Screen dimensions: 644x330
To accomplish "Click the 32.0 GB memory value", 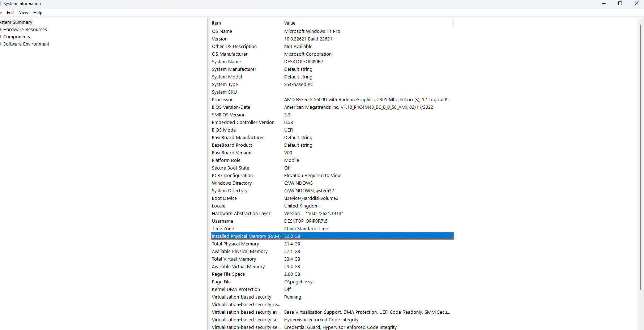I will pos(292,236).
